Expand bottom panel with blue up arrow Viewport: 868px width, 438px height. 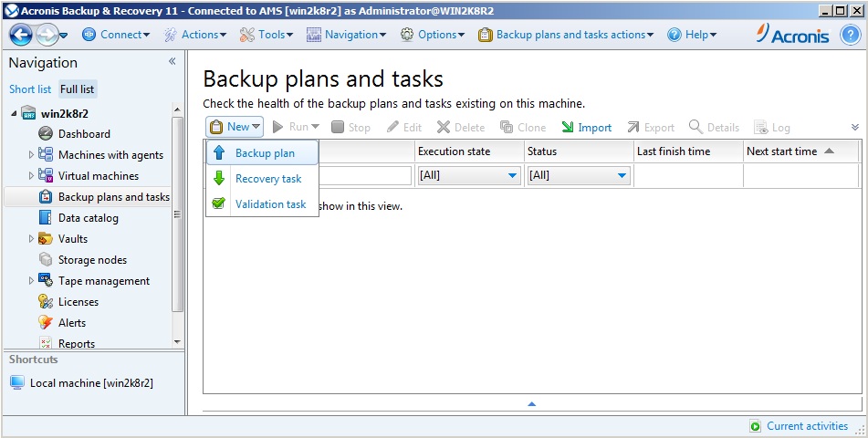532,404
